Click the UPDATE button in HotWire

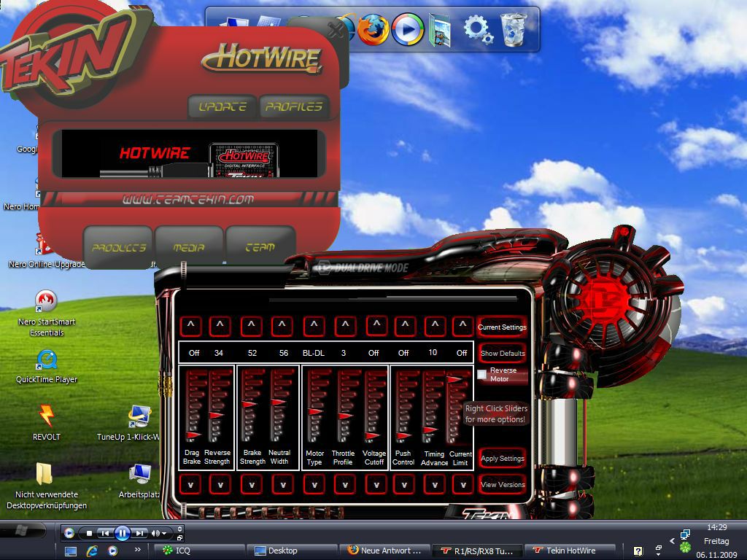pyautogui.click(x=222, y=106)
